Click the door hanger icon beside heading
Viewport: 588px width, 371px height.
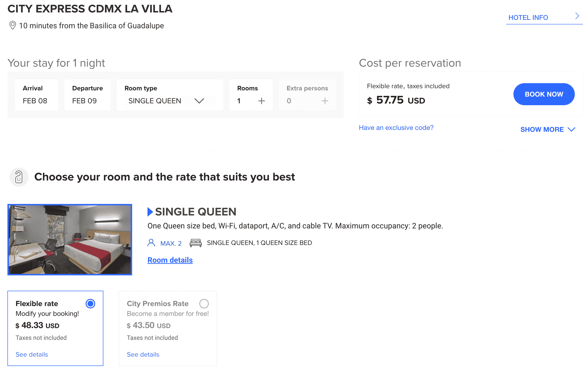[x=19, y=177]
